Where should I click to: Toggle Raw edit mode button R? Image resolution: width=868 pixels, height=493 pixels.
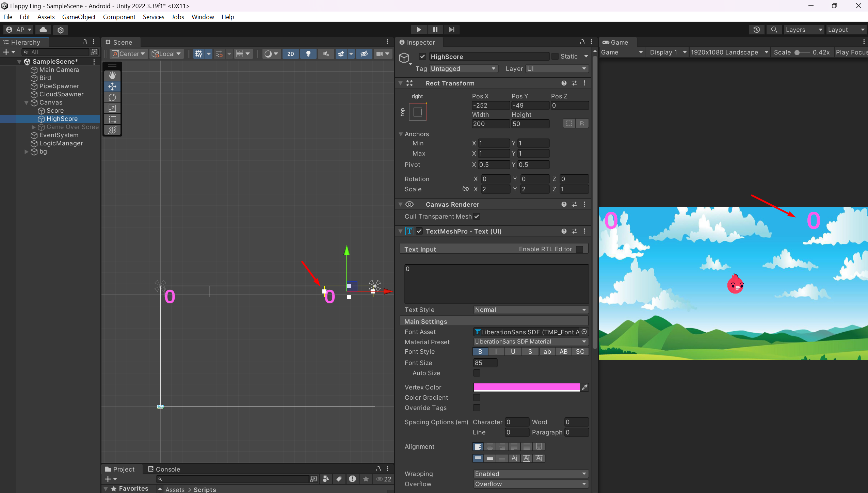(582, 123)
